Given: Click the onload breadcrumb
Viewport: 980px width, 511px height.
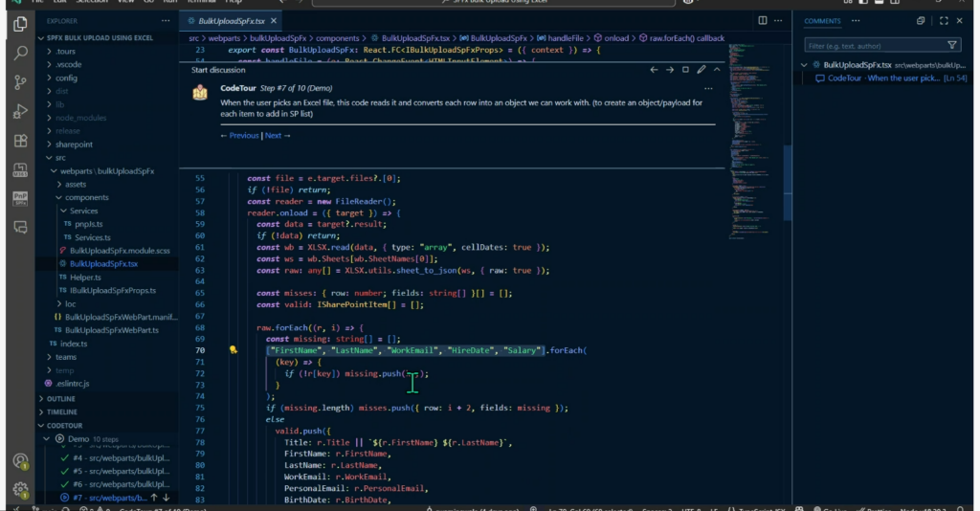Looking at the screenshot, I should pos(615,38).
